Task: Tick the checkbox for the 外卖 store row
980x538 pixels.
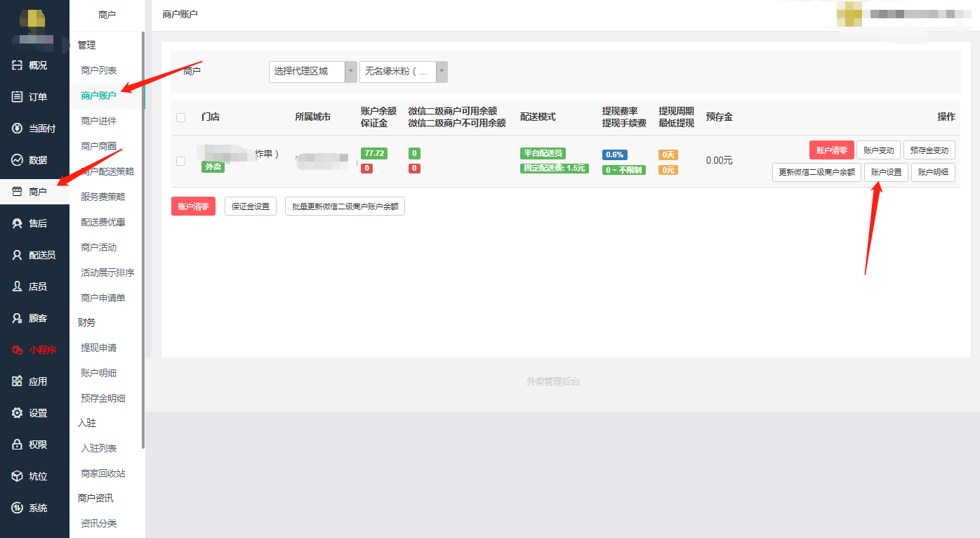Action: [181, 161]
